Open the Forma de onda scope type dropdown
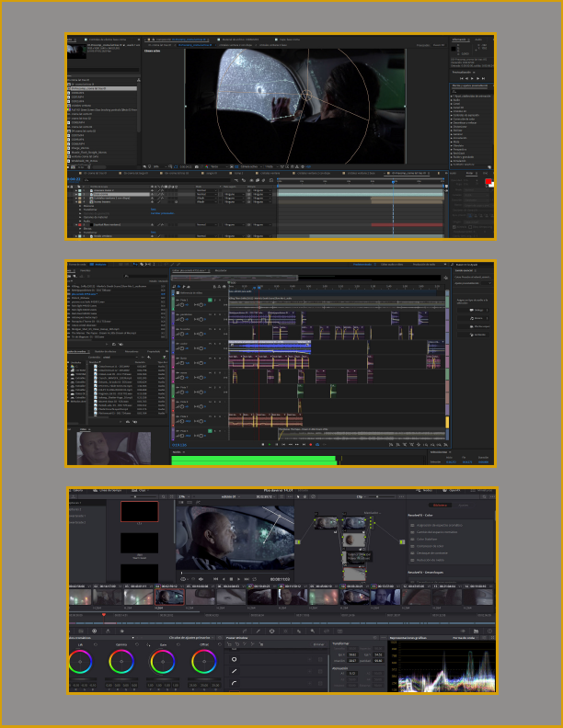The image size is (563, 728). click(465, 638)
